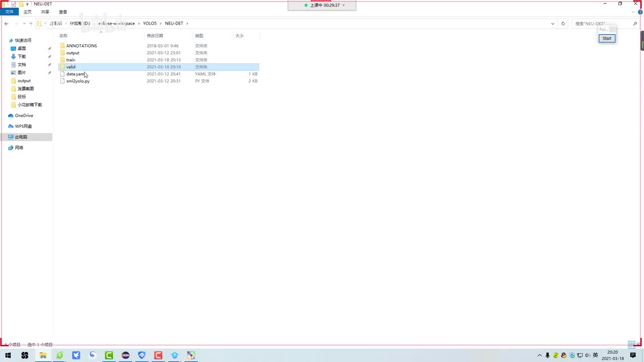Click YOLO5 in the address breadcrumb
The height and width of the screenshot is (362, 644).
149,24
